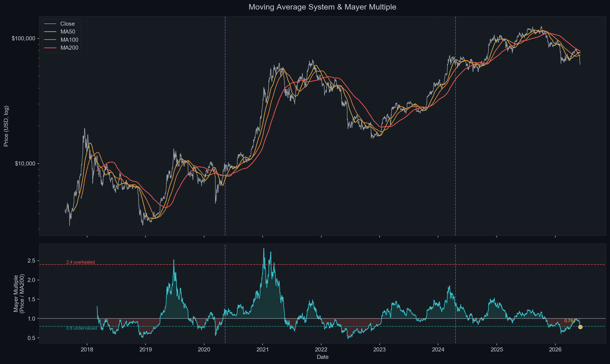Image resolution: width=610 pixels, height=364 pixels.
Task: Click the '2.0' Mayer axis tick label
Action: pos(31,280)
